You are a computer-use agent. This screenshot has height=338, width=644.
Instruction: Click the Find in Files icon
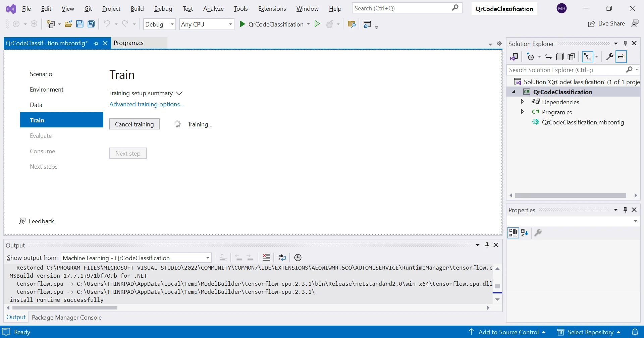[352, 24]
